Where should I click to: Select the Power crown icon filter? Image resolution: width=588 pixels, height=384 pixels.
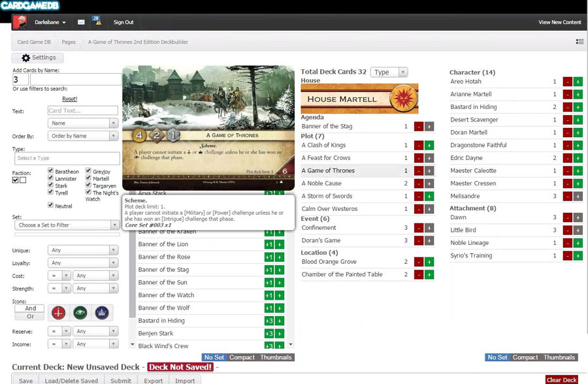coord(102,312)
